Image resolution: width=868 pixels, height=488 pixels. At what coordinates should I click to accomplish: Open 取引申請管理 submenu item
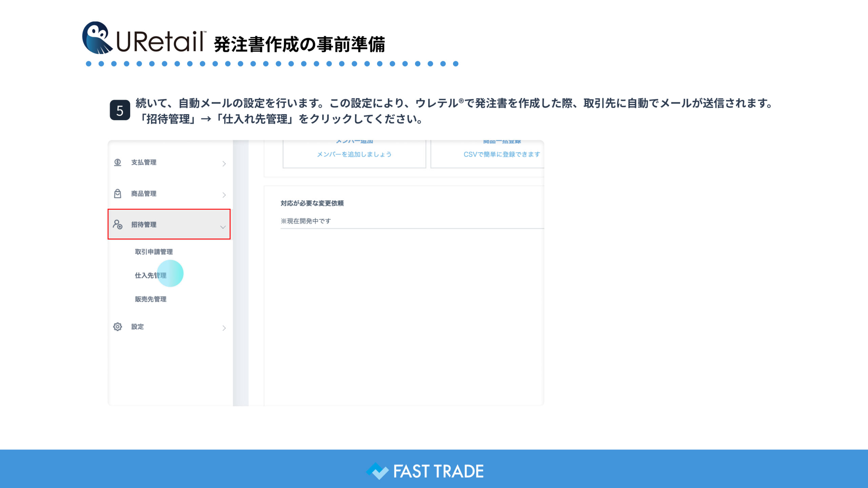(x=154, y=252)
